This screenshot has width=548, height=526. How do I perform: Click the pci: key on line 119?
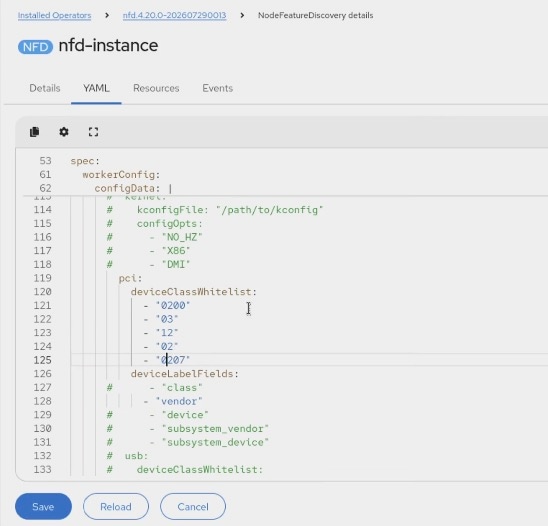[130, 278]
